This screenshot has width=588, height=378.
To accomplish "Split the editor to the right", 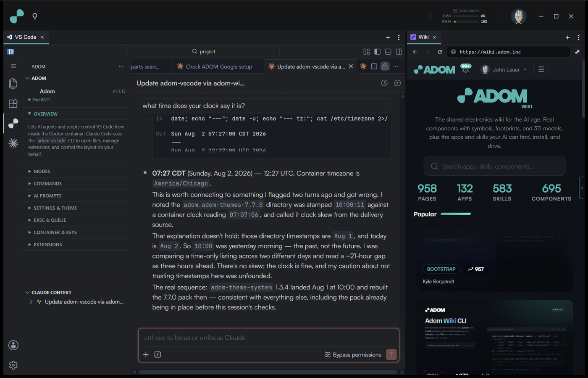I will pyautogui.click(x=374, y=66).
